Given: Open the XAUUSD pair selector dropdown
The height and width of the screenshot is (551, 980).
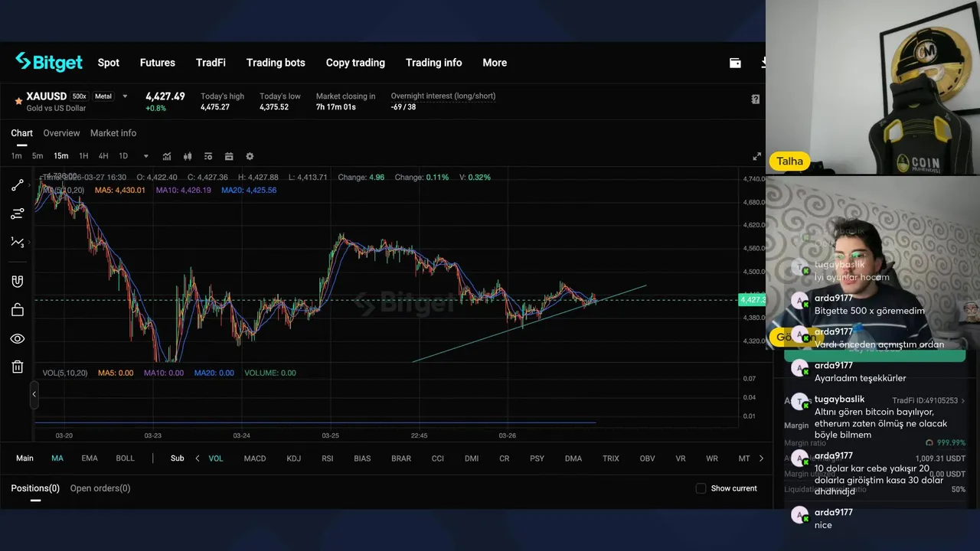Looking at the screenshot, I should (125, 96).
